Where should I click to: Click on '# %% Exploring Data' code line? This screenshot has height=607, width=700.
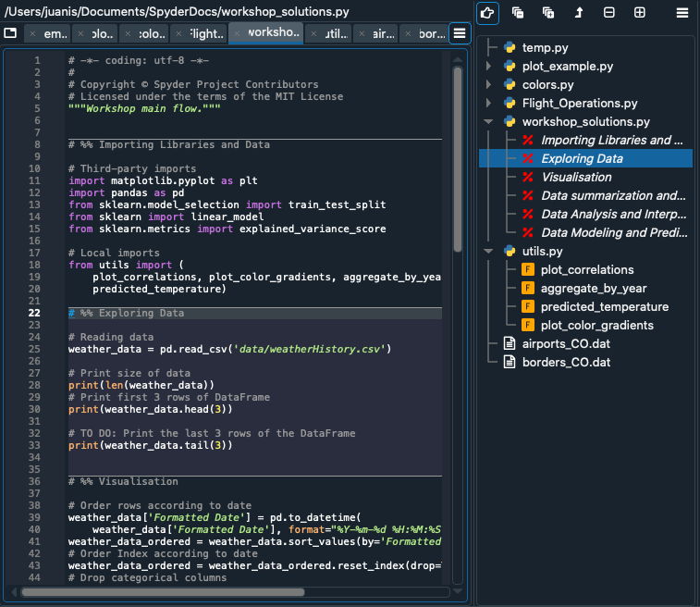point(127,313)
